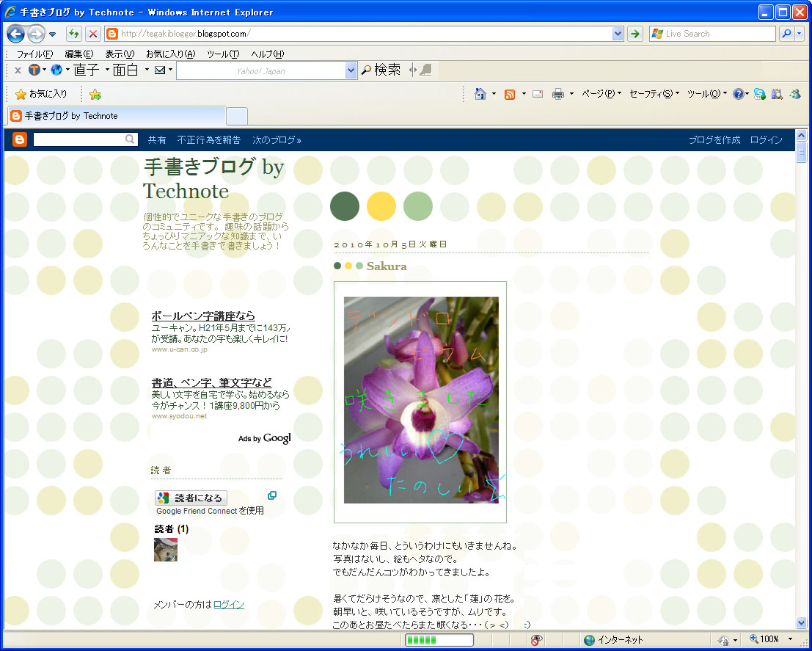
Task: Click the reader avatar thumbnail under 読者 (1)
Action: (166, 550)
